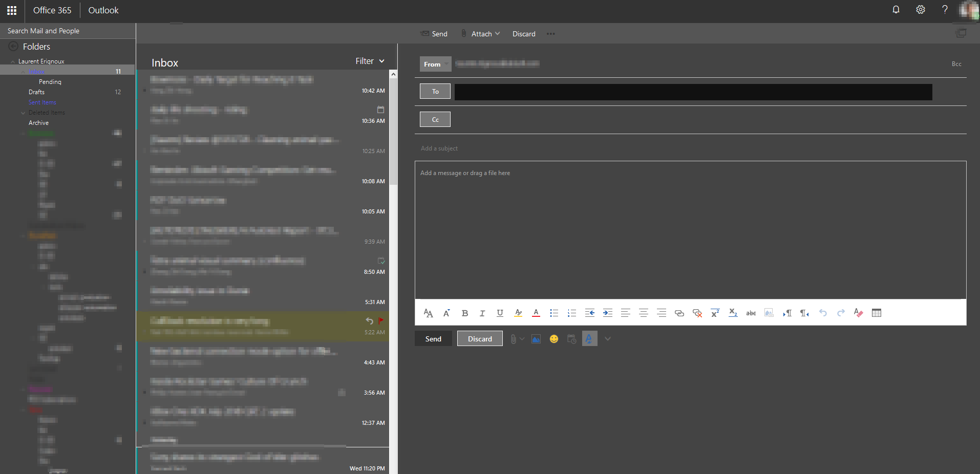This screenshot has width=980, height=474.
Task: Toggle strikethrough formatting
Action: 751,313
